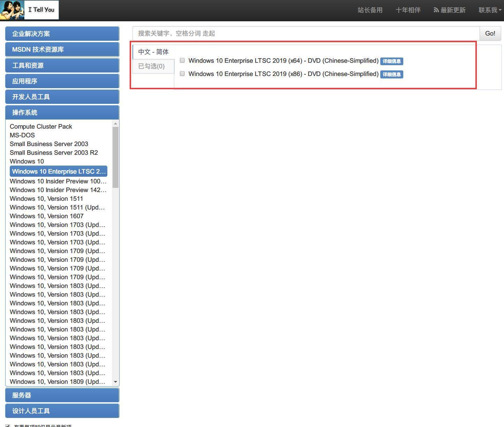Select Windows 10, Version 1607 entry
Screen dimensions: 504x427
pos(47,216)
